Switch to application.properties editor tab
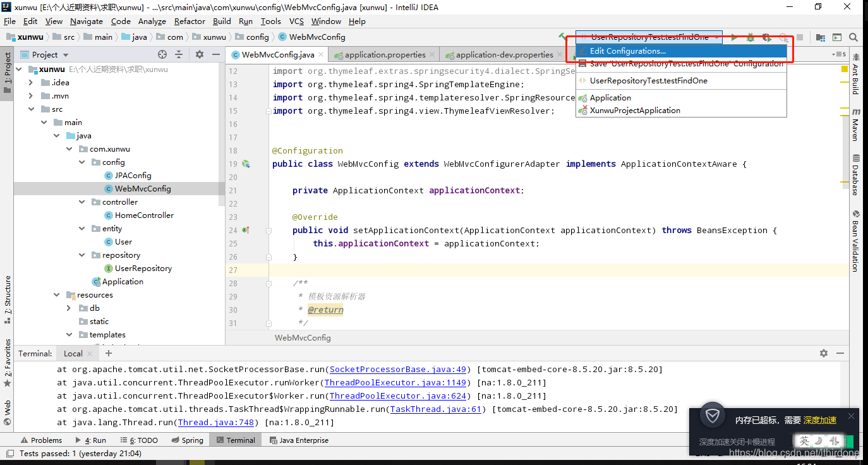868x465 pixels. (385, 54)
